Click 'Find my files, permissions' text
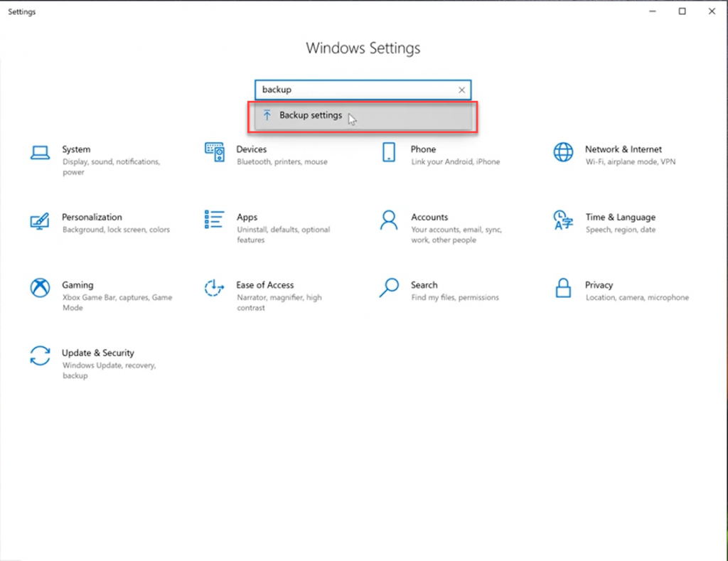Image resolution: width=728 pixels, height=561 pixels. (455, 297)
